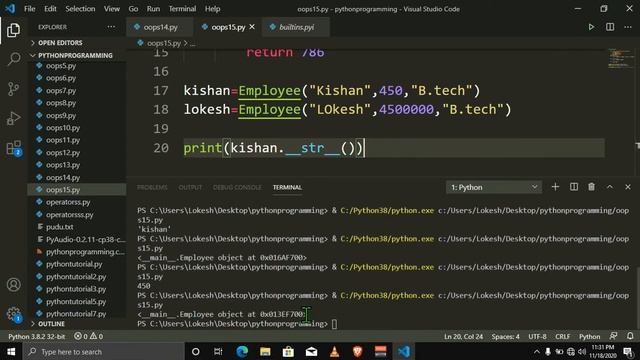Image resolution: width=640 pixels, height=360 pixels.
Task: Open the terminal selector dropdown '1: Python'
Action: [x=494, y=187]
